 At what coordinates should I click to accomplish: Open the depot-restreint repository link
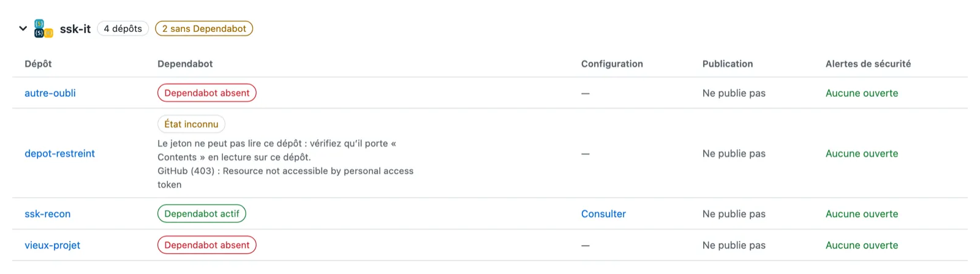tap(59, 153)
